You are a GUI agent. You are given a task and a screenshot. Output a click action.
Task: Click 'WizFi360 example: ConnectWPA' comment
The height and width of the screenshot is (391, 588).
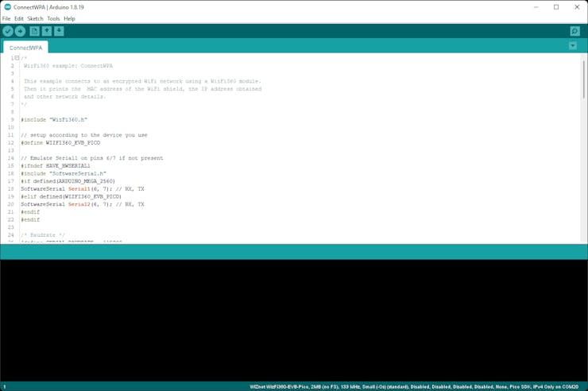(x=68, y=66)
